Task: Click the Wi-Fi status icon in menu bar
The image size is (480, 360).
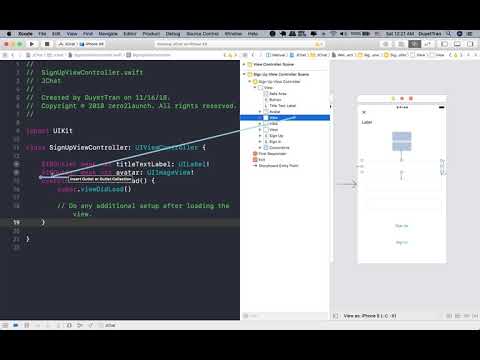Action: point(333,34)
